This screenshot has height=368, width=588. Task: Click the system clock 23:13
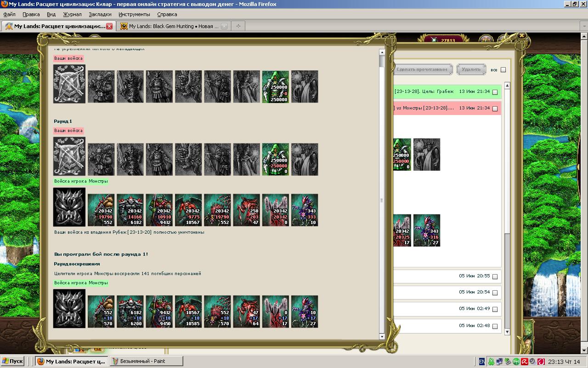[565, 362]
